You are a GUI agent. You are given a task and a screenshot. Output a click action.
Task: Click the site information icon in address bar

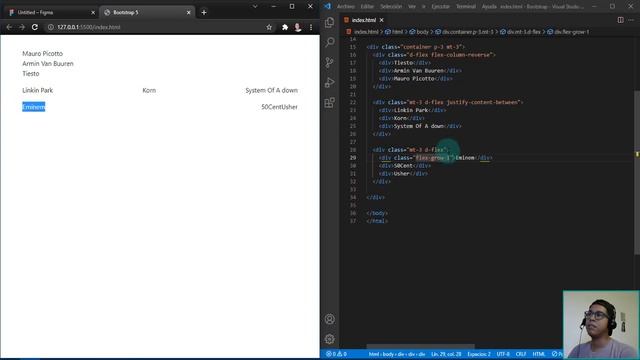pos(51,27)
